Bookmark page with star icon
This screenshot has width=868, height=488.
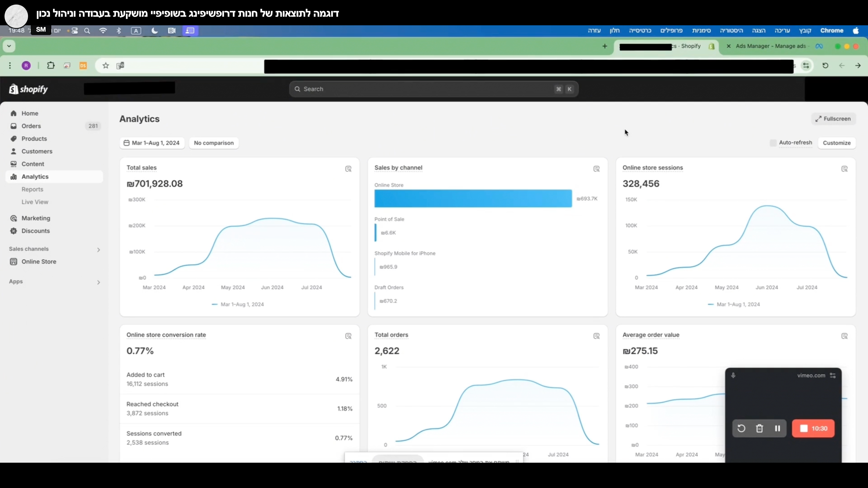[106, 66]
